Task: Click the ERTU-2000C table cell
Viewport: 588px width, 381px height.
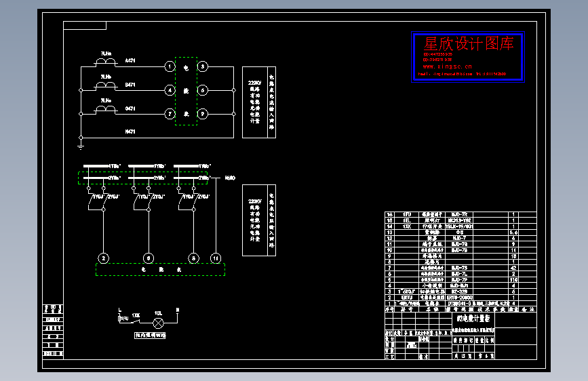Action: 459,298
